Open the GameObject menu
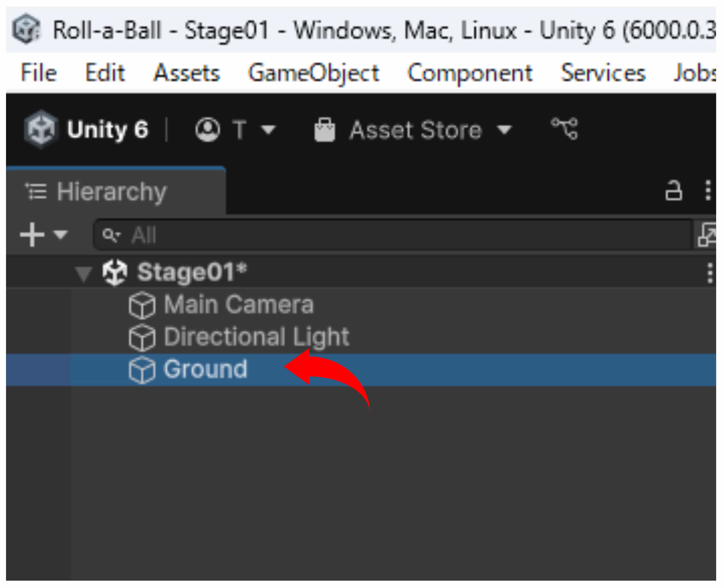This screenshot has width=724, height=588. point(313,73)
